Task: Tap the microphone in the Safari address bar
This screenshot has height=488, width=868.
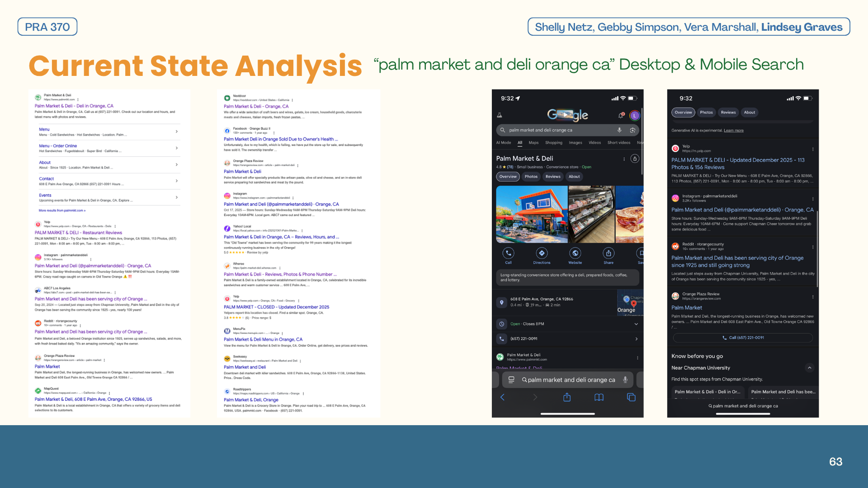Action: coord(625,380)
